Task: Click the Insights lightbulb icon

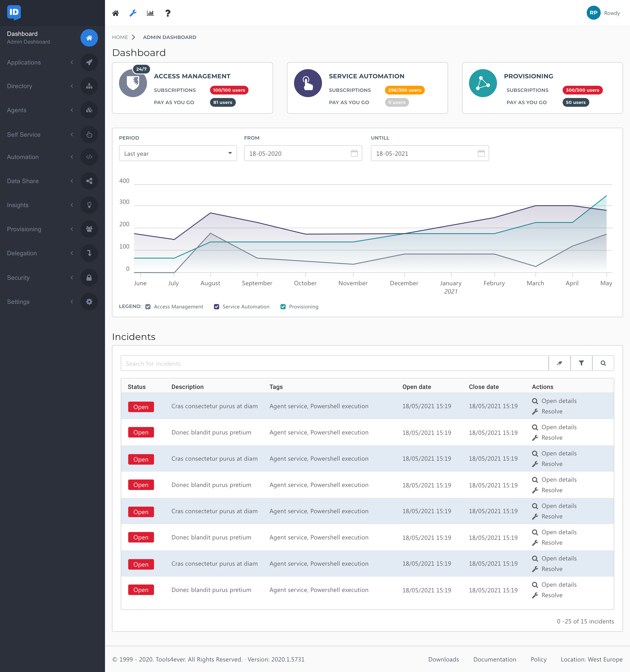Action: pos(89,205)
